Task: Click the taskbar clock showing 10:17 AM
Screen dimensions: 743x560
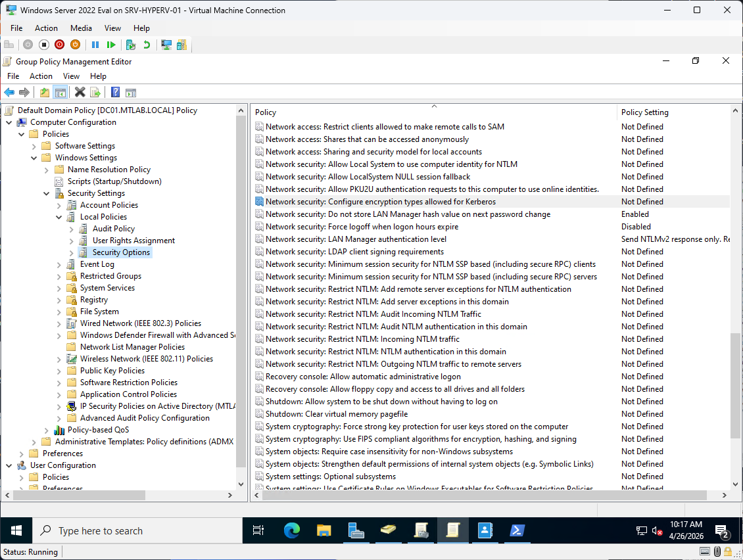Action: coord(686,530)
